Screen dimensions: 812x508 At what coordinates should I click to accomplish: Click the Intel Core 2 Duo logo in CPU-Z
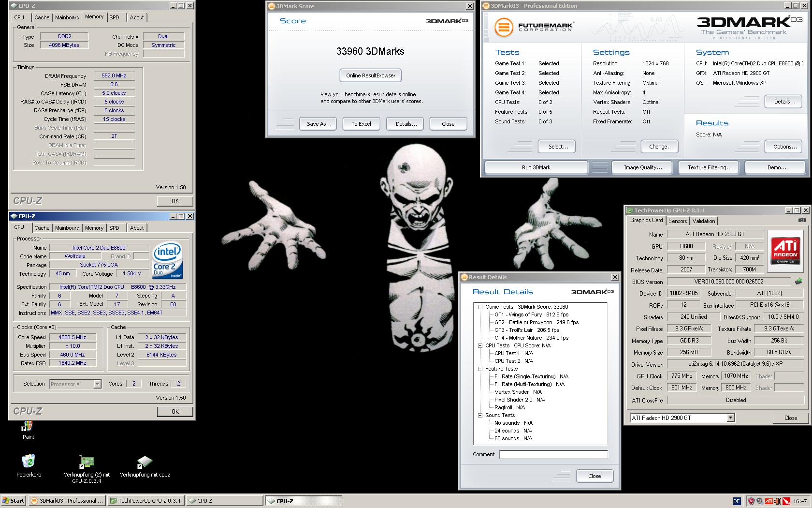pyautogui.click(x=167, y=260)
